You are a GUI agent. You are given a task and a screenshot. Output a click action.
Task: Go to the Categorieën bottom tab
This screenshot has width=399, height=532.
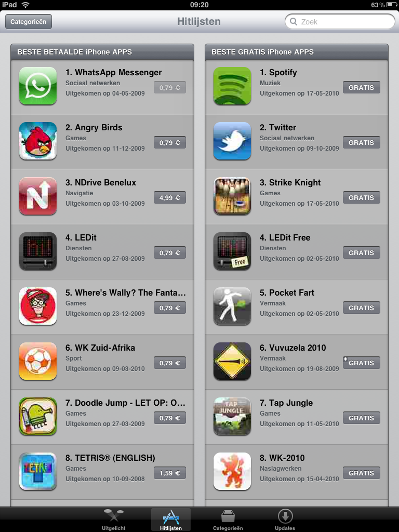(x=228, y=520)
